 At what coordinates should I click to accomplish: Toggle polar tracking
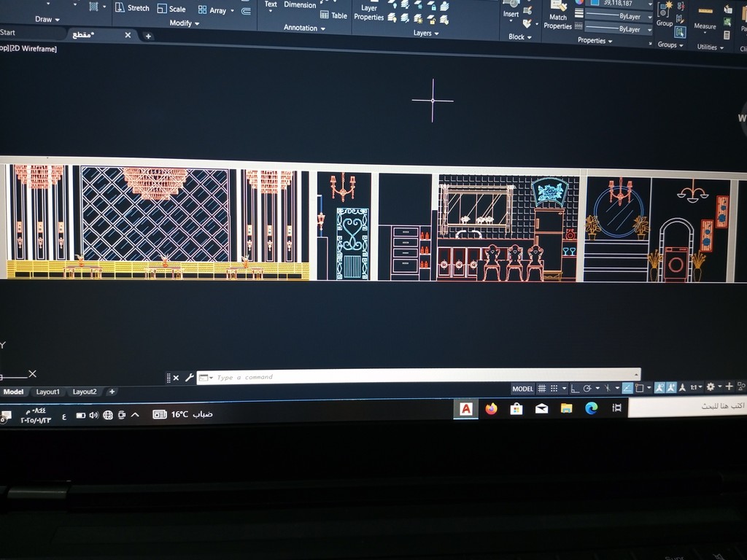click(587, 389)
